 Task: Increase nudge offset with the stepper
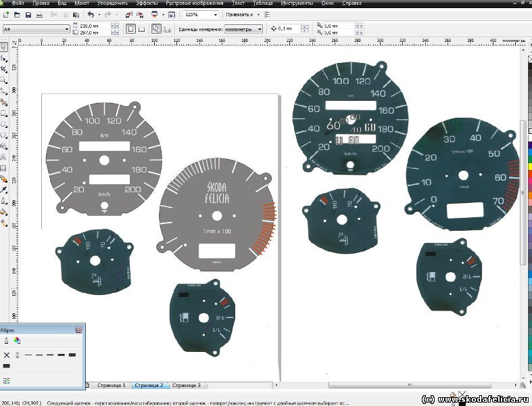(305, 27)
